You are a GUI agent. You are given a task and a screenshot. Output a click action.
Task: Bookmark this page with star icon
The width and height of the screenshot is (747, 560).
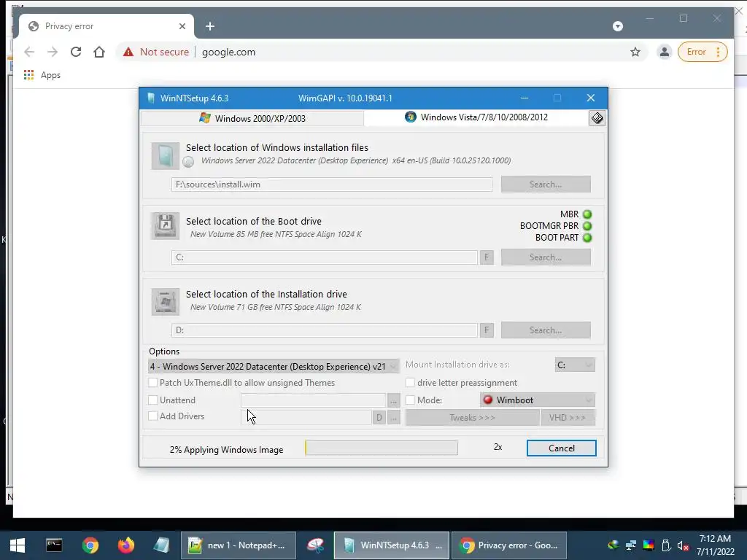(635, 52)
